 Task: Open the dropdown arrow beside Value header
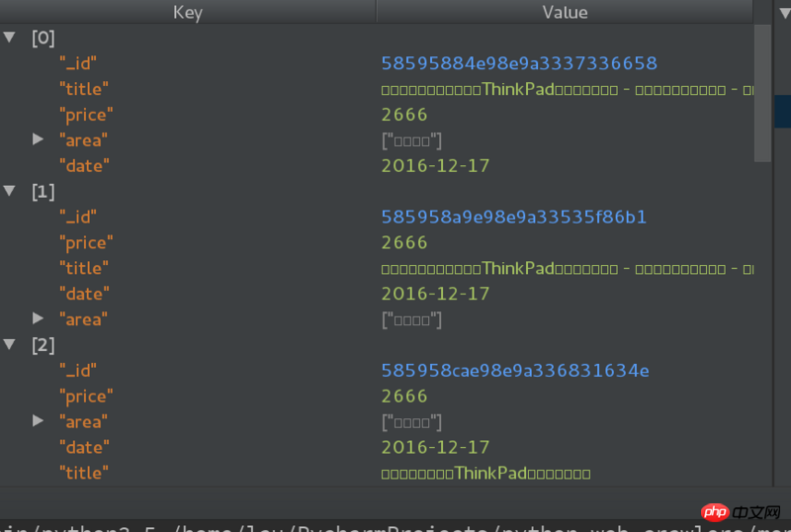coord(784,13)
